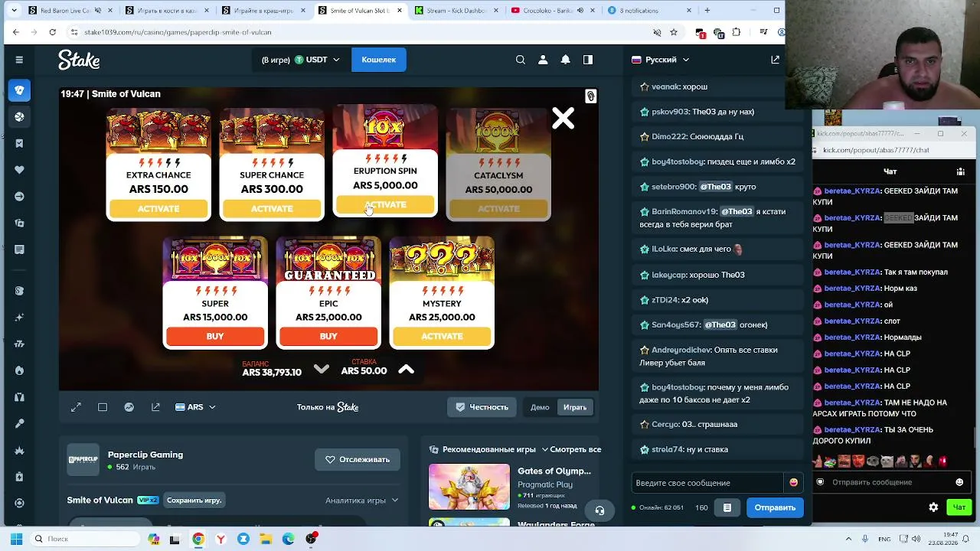The width and height of the screenshot is (980, 551).
Task: Click green Чат button in Kick window
Action: 959,507
